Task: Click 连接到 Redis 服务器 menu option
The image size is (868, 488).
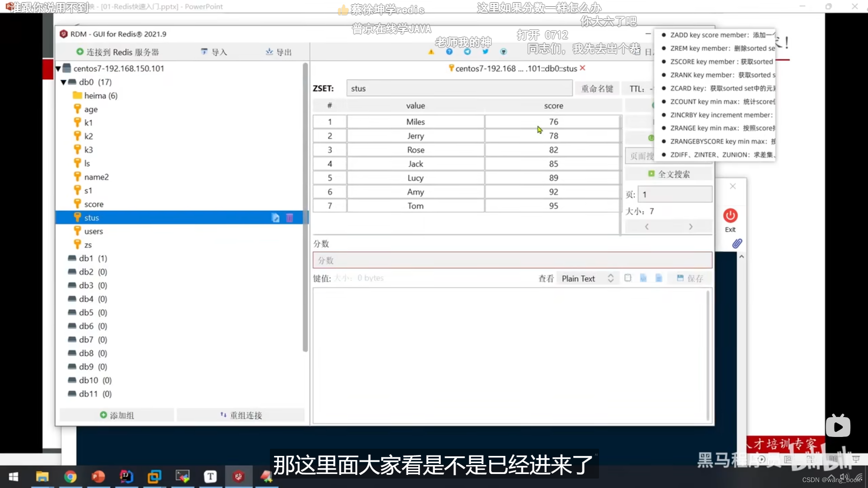Action: coord(118,52)
